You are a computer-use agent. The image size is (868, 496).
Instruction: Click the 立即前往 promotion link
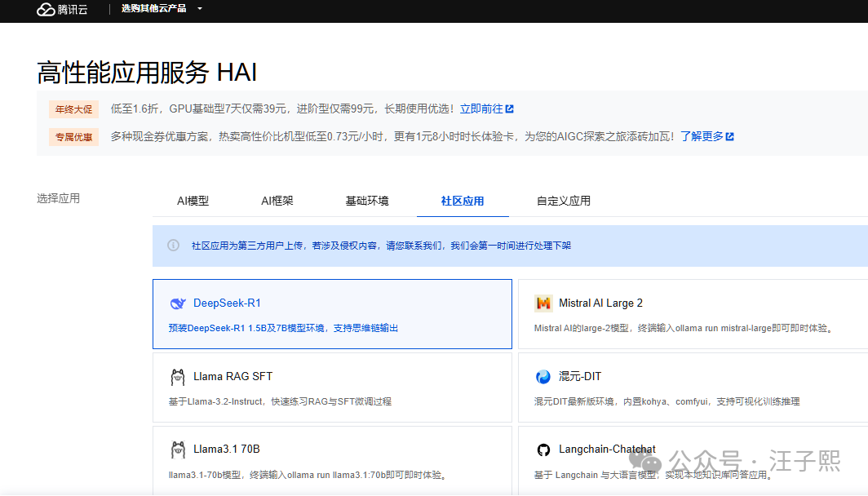(481, 109)
